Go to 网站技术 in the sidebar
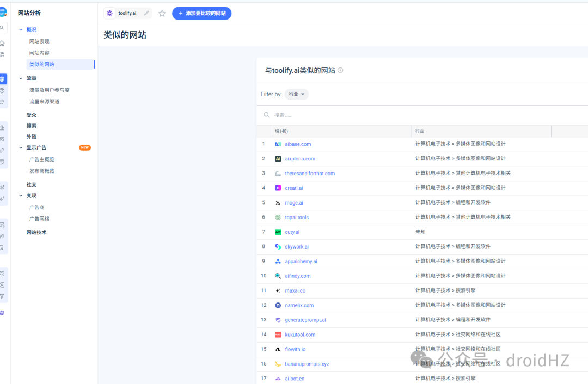This screenshot has width=588, height=384. (x=36, y=232)
